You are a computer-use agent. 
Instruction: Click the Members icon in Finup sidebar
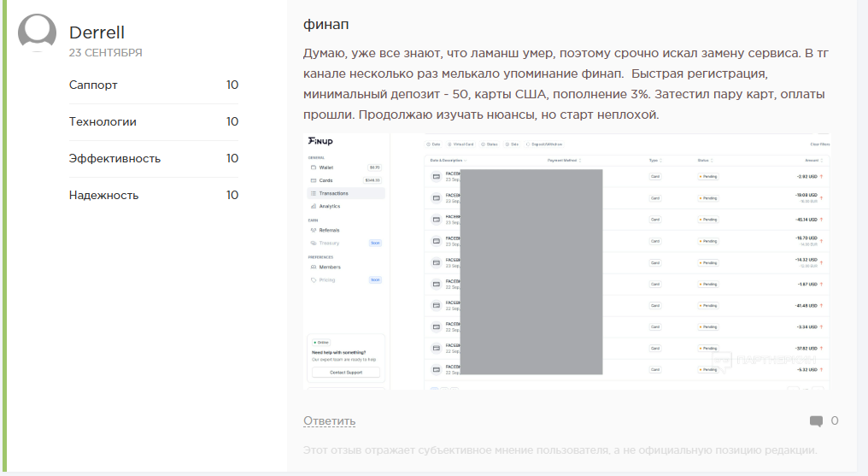[x=314, y=267]
